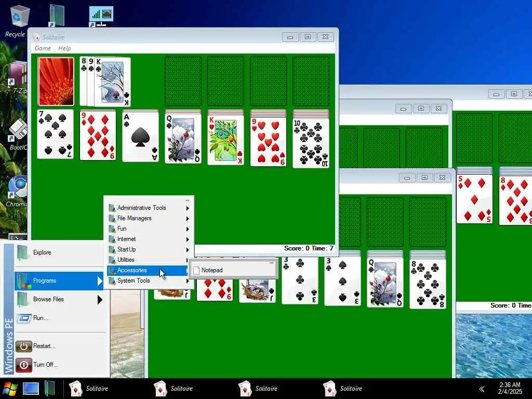Expand the Fun submenu
The width and height of the screenshot is (532, 399).
(149, 229)
